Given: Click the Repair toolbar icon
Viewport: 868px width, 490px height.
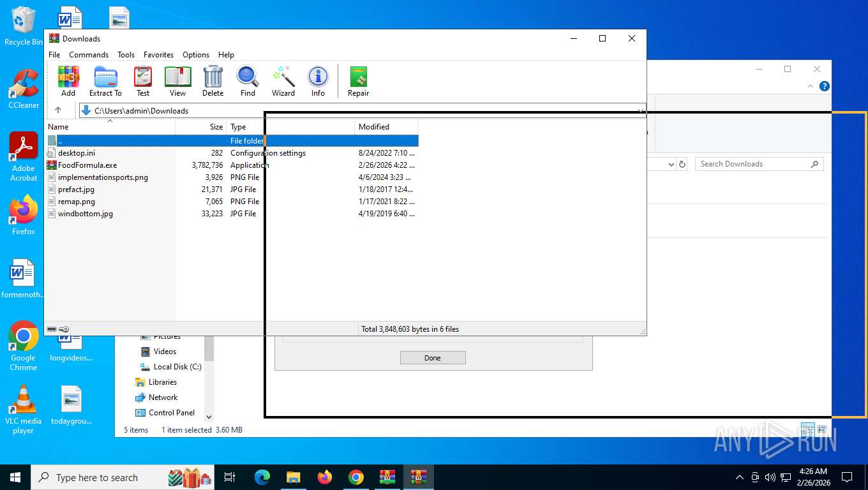Looking at the screenshot, I should (358, 81).
